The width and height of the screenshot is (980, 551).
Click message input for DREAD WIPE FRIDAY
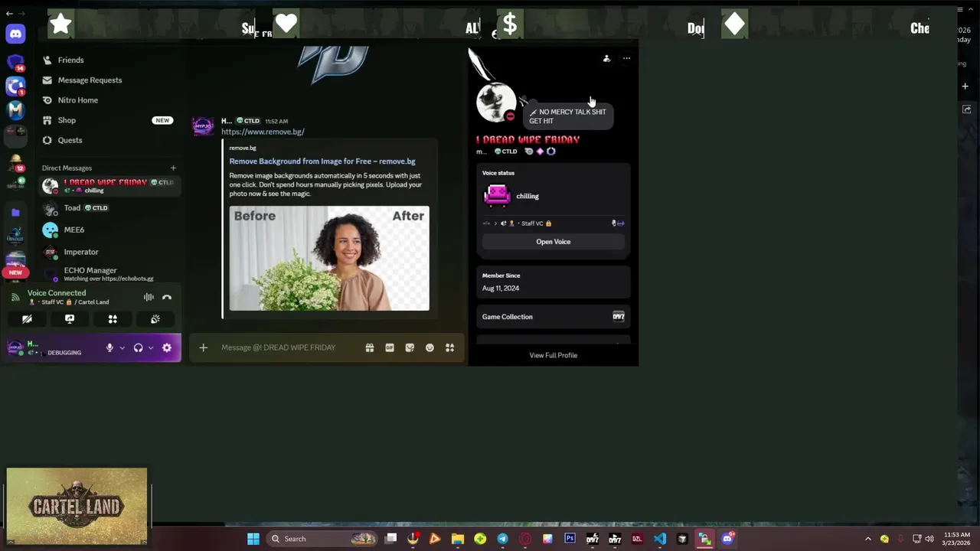point(279,347)
